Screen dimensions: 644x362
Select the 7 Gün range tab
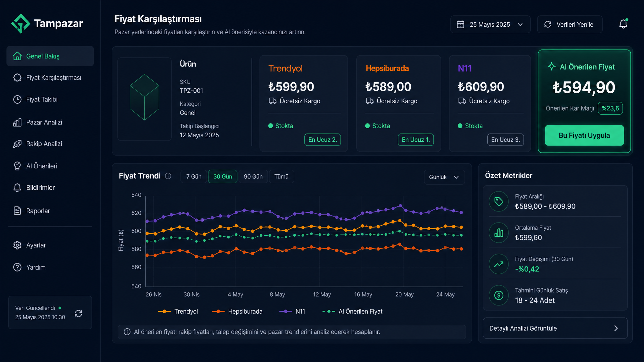click(x=194, y=177)
